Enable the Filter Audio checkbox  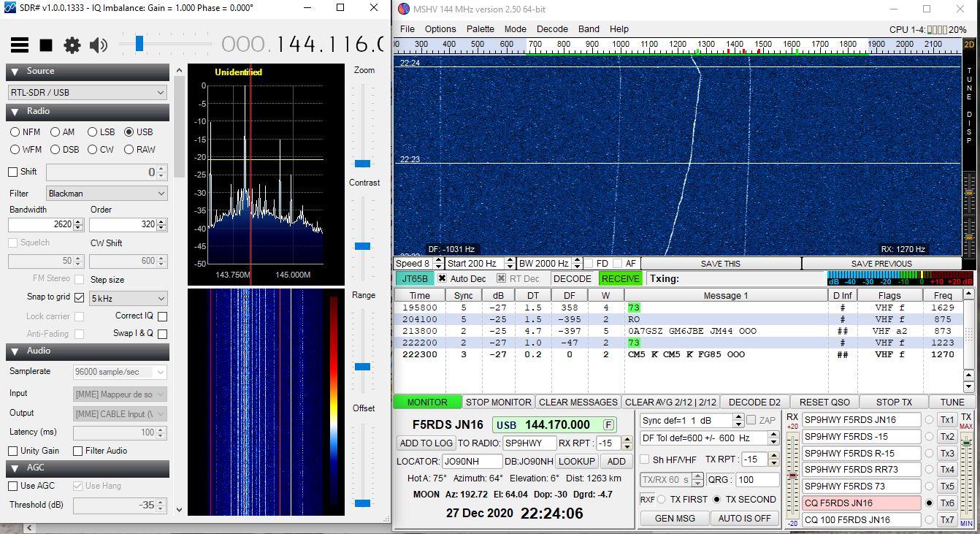point(79,451)
